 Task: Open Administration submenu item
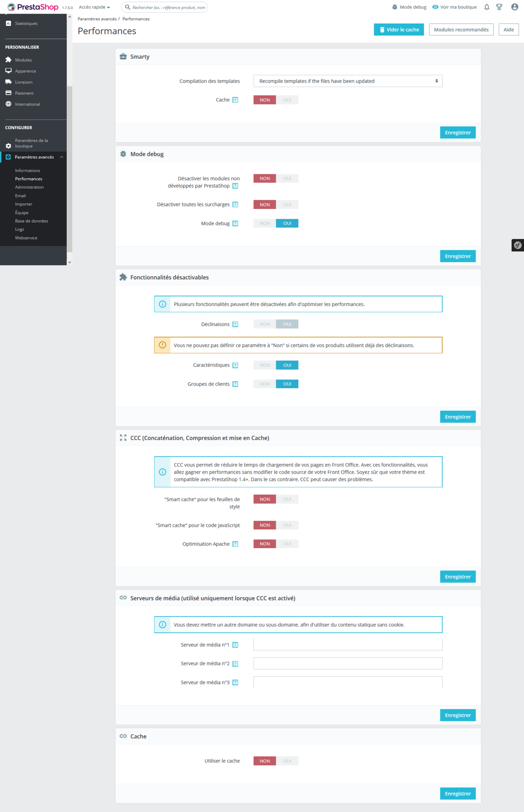pyautogui.click(x=29, y=187)
